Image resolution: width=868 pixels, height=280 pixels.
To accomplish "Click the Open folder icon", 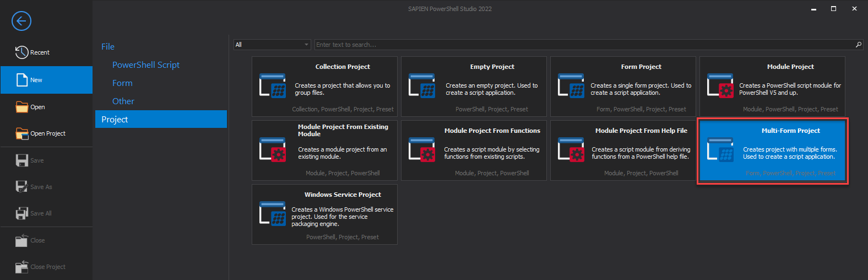I will [22, 107].
